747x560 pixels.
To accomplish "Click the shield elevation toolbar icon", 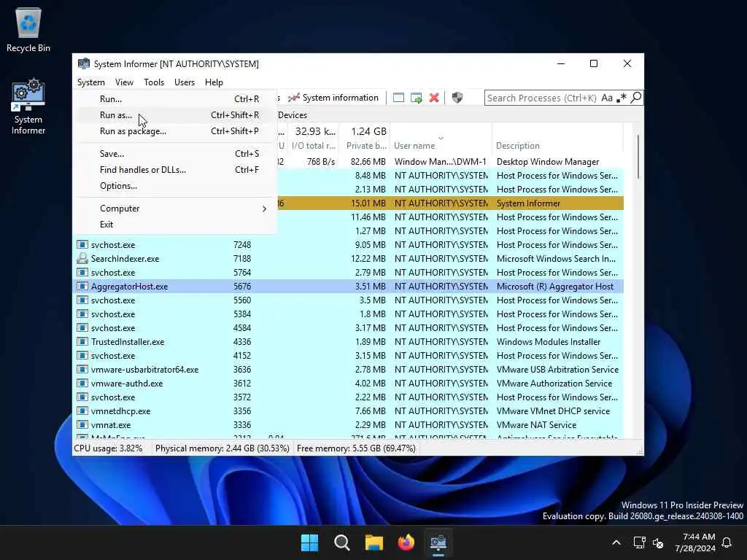I will coord(457,98).
